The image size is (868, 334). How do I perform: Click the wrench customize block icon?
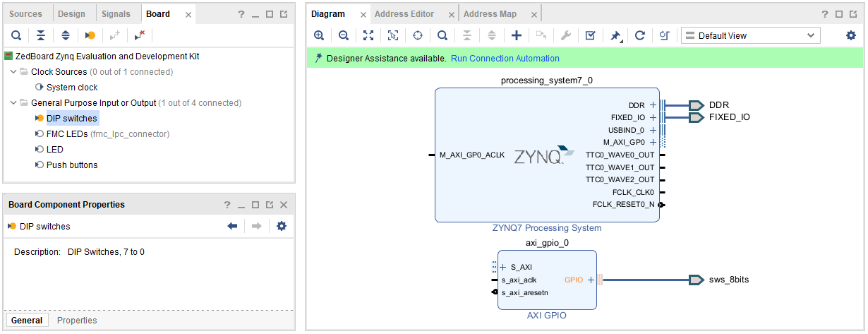(566, 35)
